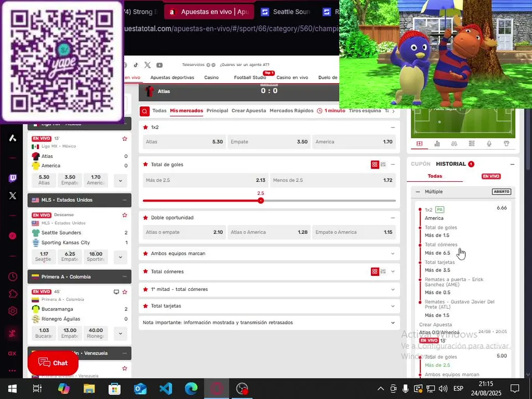Show the lineups jersey icon
This screenshot has height=399, width=532.
(x=507, y=144)
